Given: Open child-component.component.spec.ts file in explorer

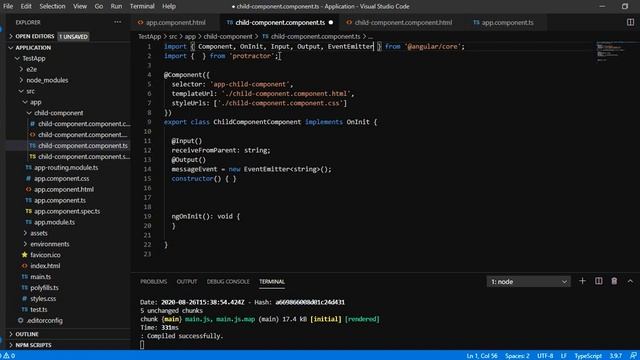Looking at the screenshot, I should [80, 157].
